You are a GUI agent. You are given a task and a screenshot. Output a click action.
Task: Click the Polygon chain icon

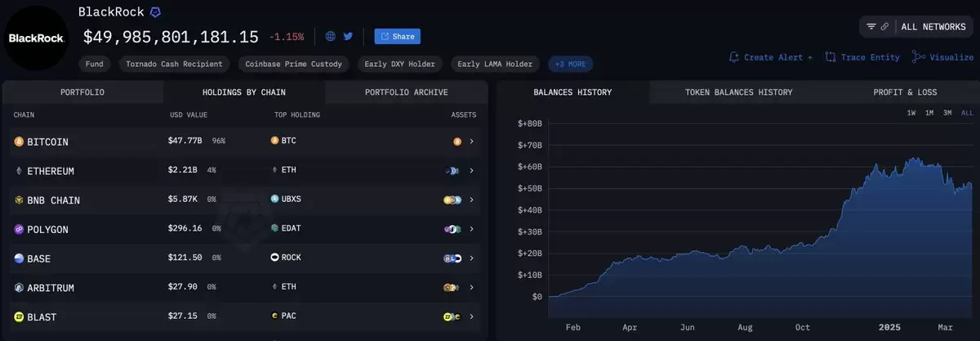20,229
